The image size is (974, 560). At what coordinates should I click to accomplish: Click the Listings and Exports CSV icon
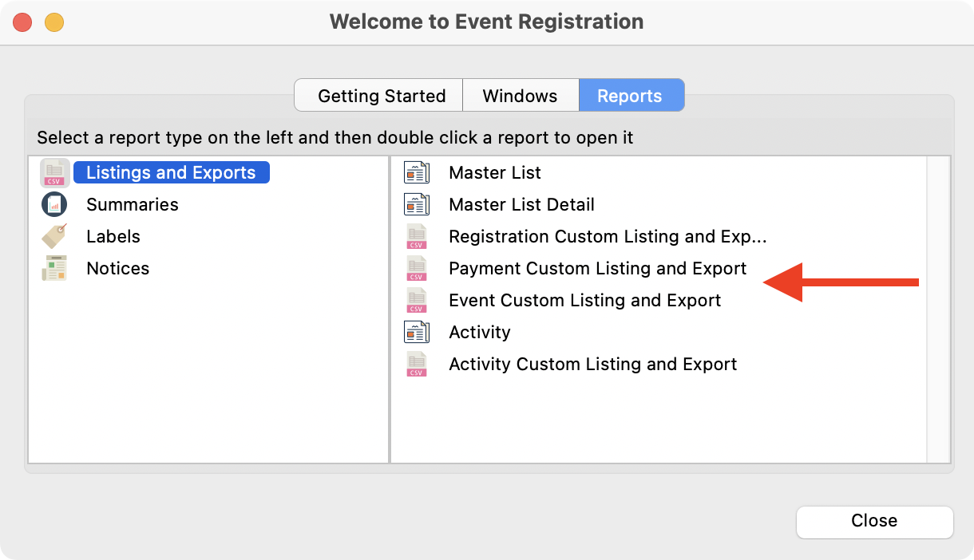54,173
